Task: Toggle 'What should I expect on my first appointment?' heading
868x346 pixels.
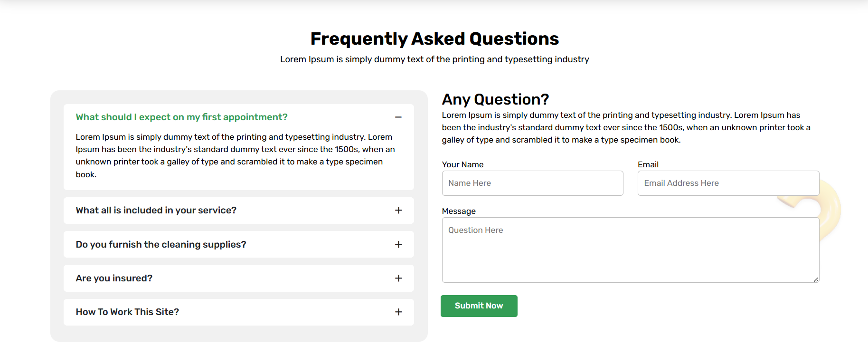Action: [x=181, y=117]
